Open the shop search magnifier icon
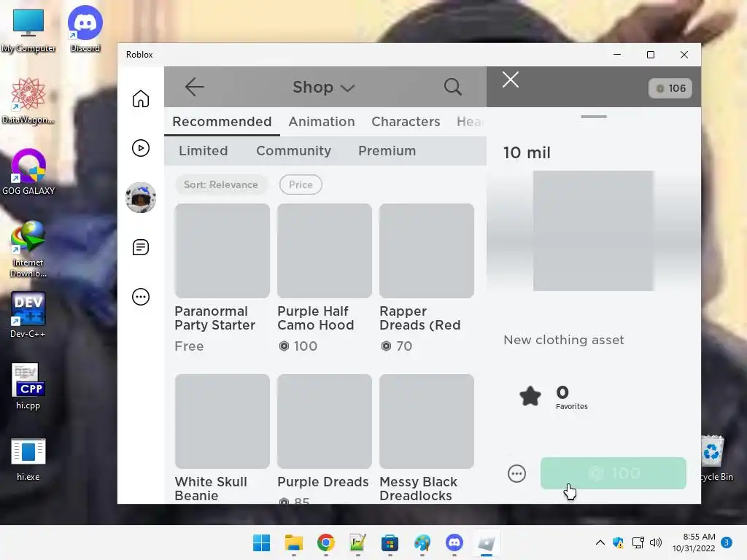 pos(452,87)
